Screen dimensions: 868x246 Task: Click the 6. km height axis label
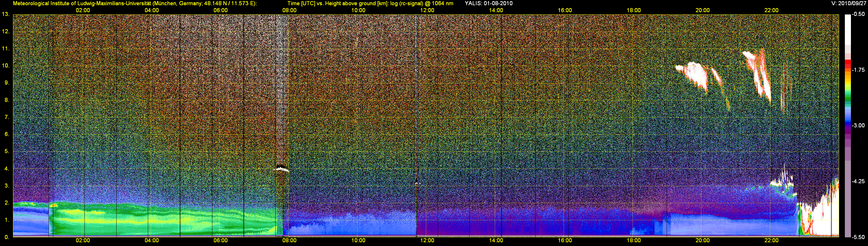tap(7, 134)
